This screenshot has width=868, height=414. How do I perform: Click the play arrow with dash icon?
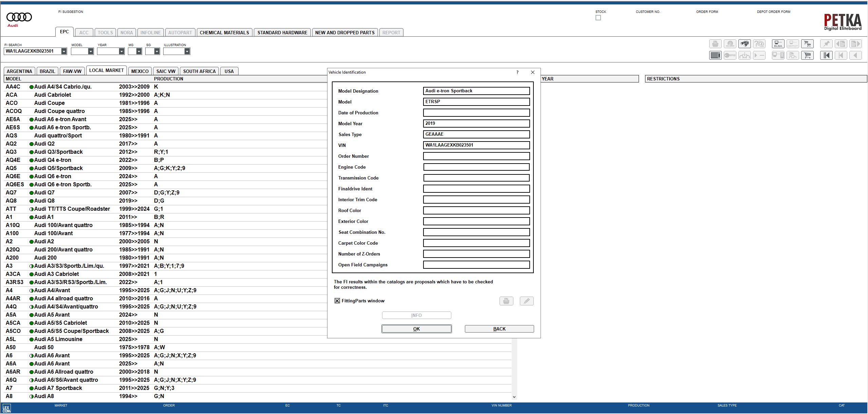point(759,55)
